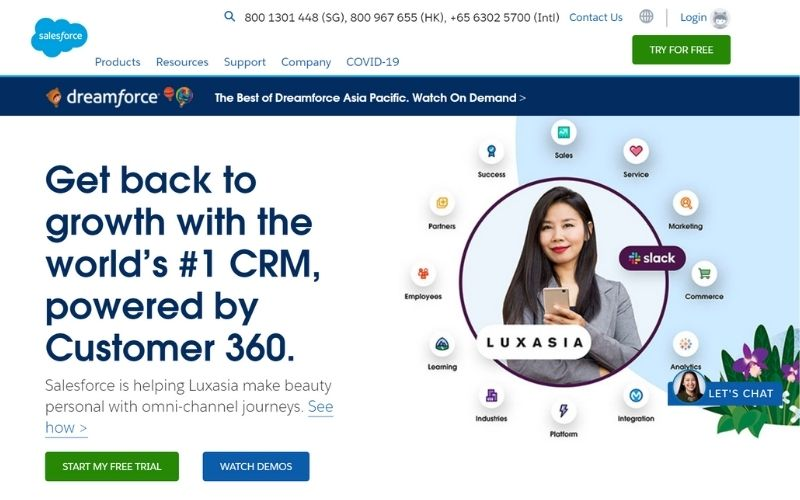
Task: Open the Commerce shopping cart icon
Action: tap(704, 273)
